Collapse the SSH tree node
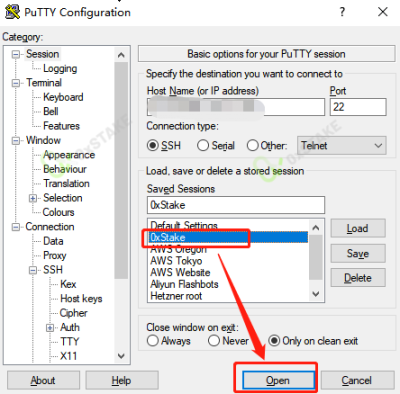 tap(33, 270)
